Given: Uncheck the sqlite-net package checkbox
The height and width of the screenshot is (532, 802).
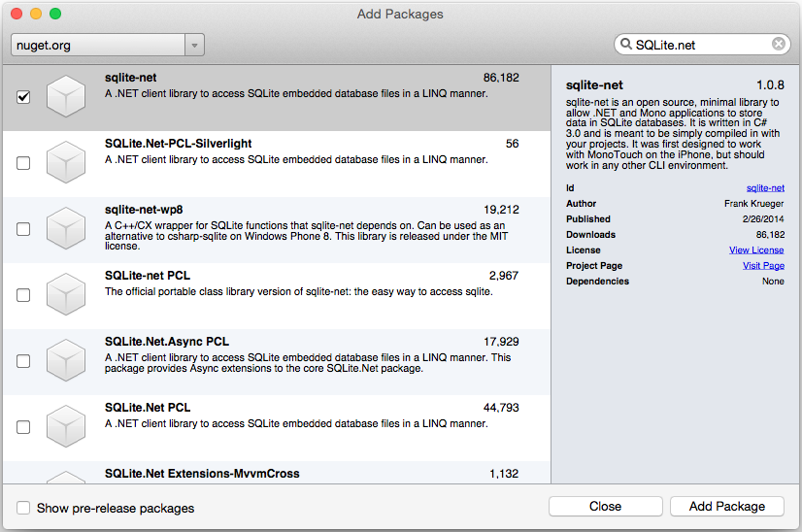Looking at the screenshot, I should point(23,97).
